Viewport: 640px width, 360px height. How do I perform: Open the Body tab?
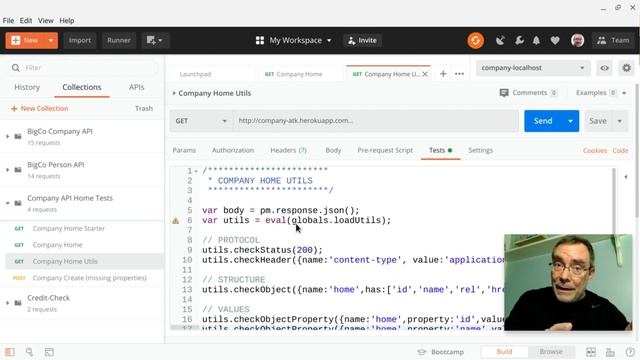333,150
